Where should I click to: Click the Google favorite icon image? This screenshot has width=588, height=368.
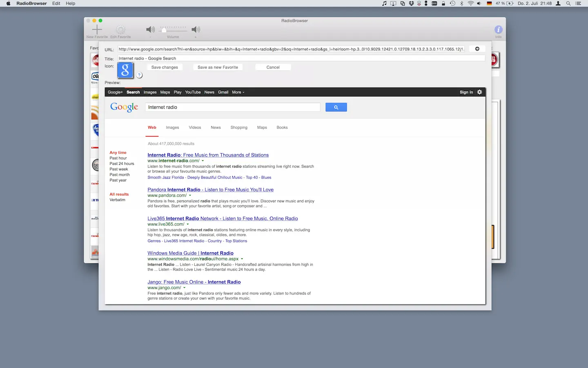coord(125,71)
